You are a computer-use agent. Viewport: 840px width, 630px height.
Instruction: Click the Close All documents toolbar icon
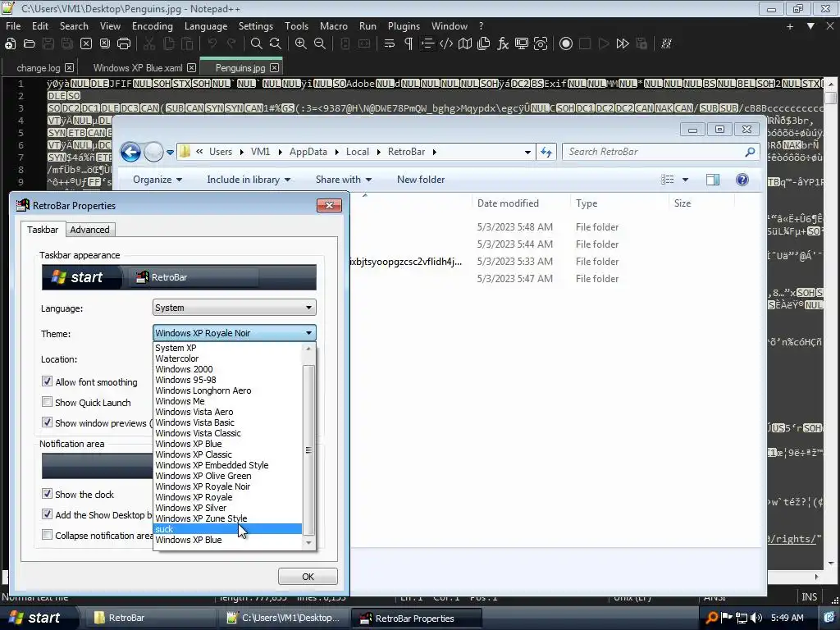[x=105, y=44]
